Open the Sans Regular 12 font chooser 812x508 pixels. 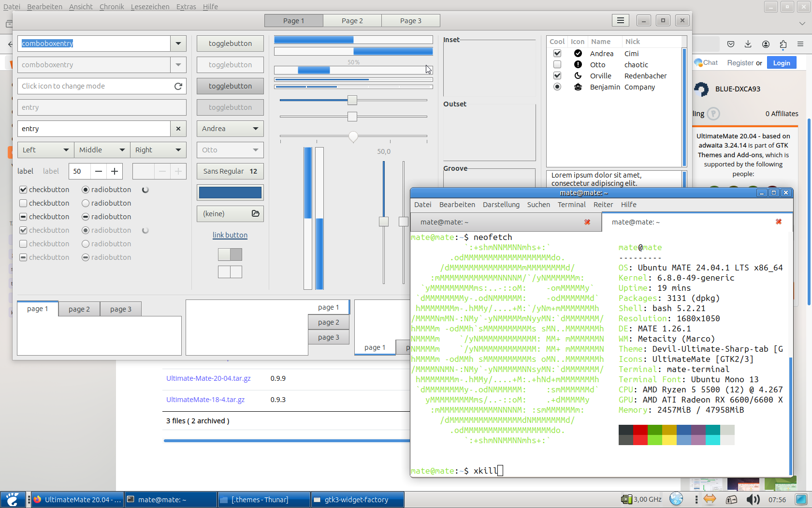230,171
